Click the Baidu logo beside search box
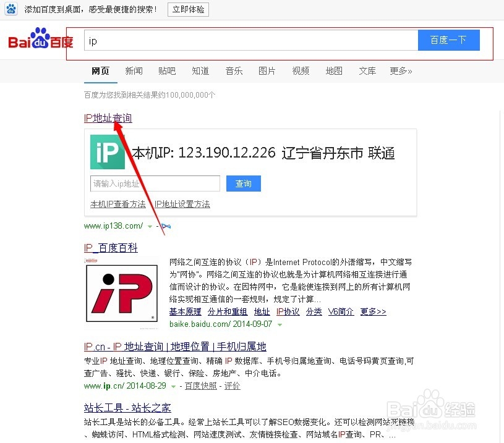 (40, 38)
